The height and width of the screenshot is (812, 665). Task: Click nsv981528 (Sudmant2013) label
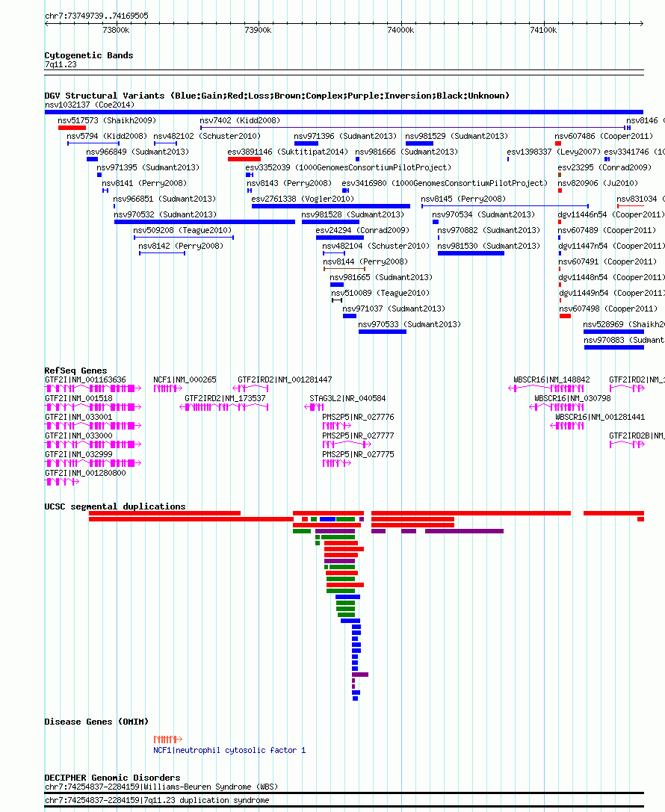coord(352,214)
